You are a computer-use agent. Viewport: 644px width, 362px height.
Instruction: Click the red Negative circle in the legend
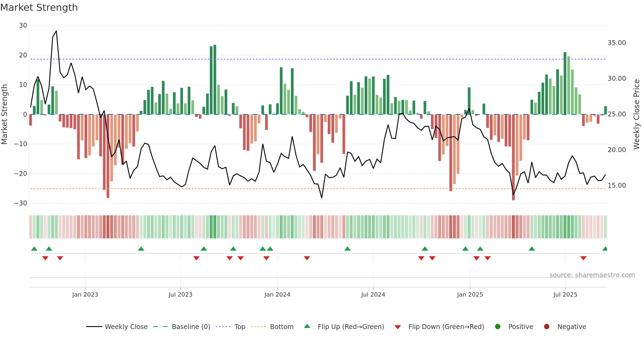pos(547,327)
